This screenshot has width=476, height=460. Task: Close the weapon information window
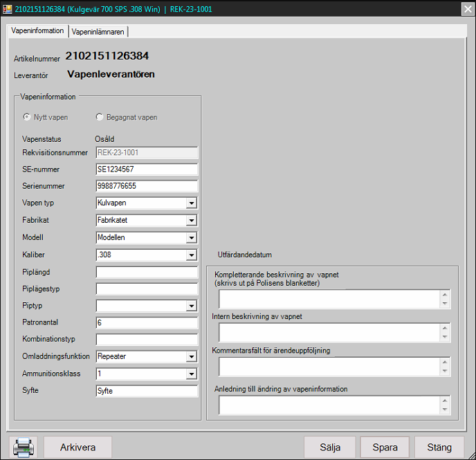tap(467, 9)
